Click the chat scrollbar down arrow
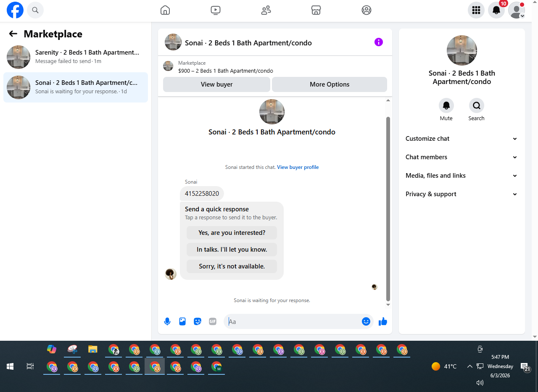The width and height of the screenshot is (538, 392). 388,305
